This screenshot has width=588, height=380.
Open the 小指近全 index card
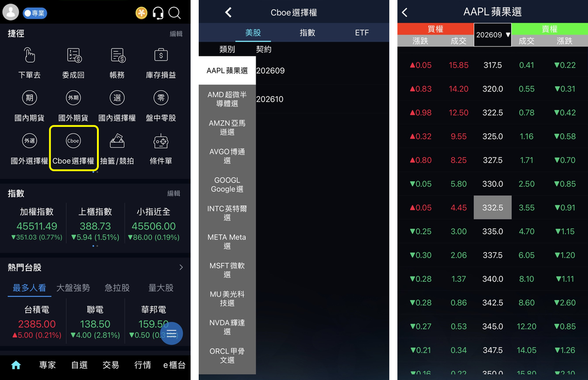tap(154, 224)
